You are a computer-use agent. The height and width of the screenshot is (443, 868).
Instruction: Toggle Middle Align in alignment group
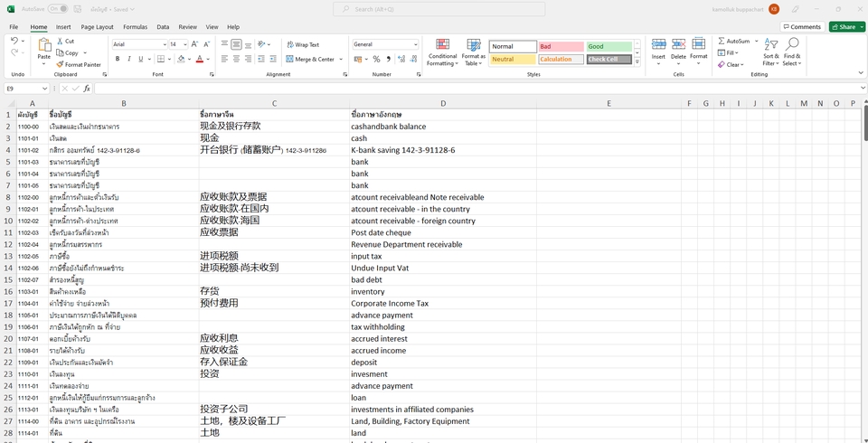(236, 44)
